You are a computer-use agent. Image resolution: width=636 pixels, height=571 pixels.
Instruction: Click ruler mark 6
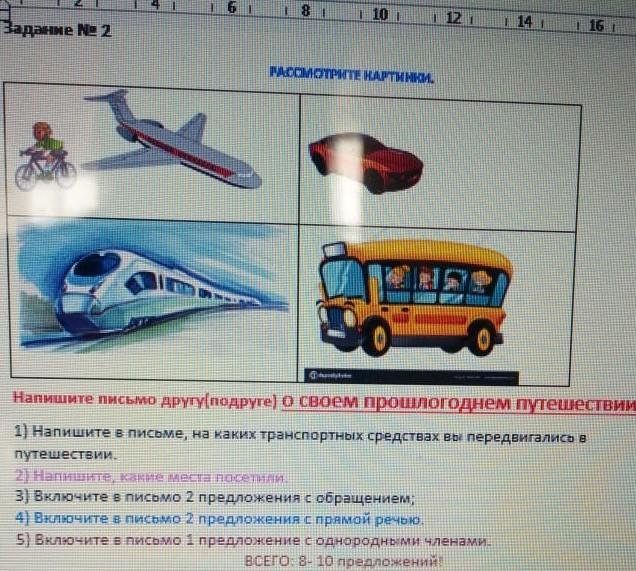coord(232,7)
